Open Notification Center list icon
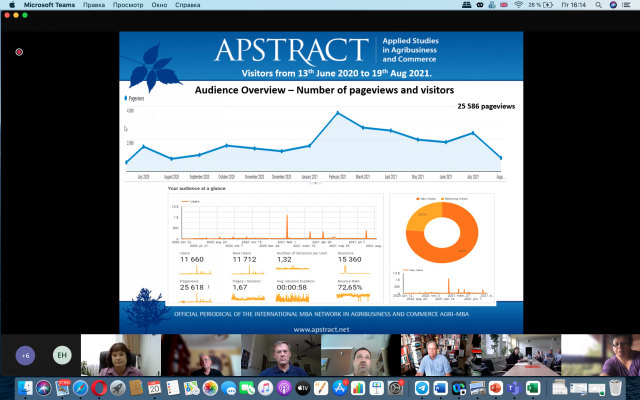This screenshot has height=400, width=640. (x=626, y=5)
